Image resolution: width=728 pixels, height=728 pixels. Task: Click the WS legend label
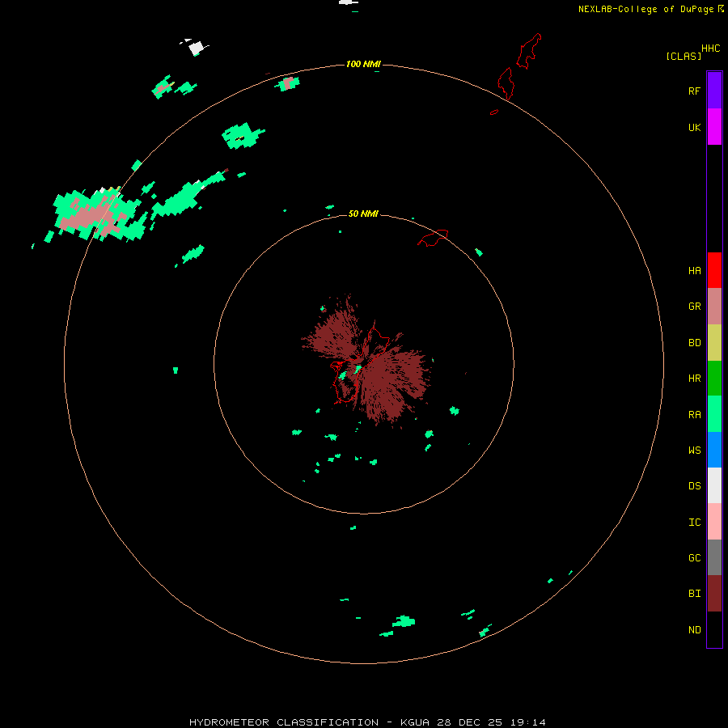click(x=694, y=450)
